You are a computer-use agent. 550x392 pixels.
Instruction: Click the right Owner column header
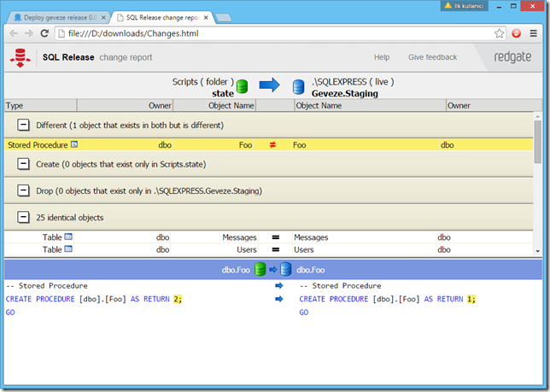click(494, 106)
